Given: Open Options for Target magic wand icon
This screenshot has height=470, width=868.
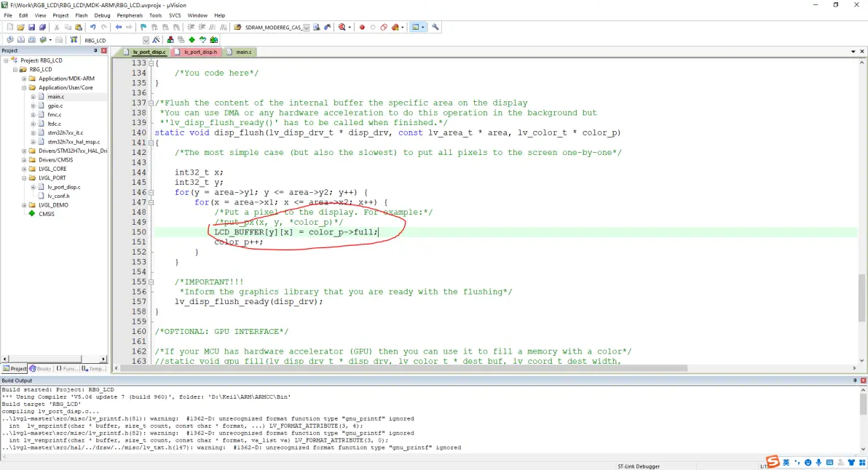Looking at the screenshot, I should click(x=156, y=40).
